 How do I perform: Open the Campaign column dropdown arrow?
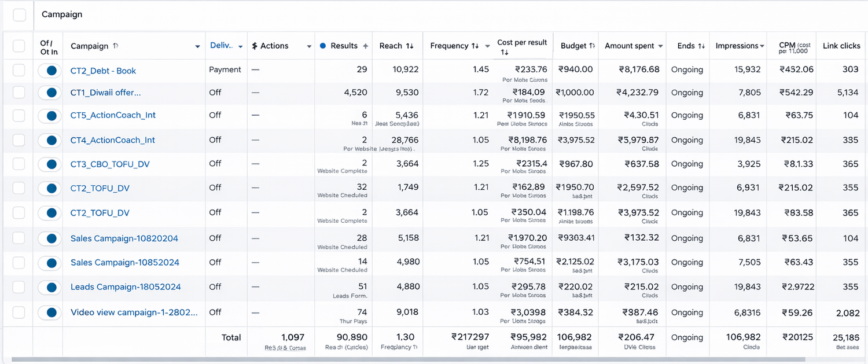pyautogui.click(x=198, y=46)
